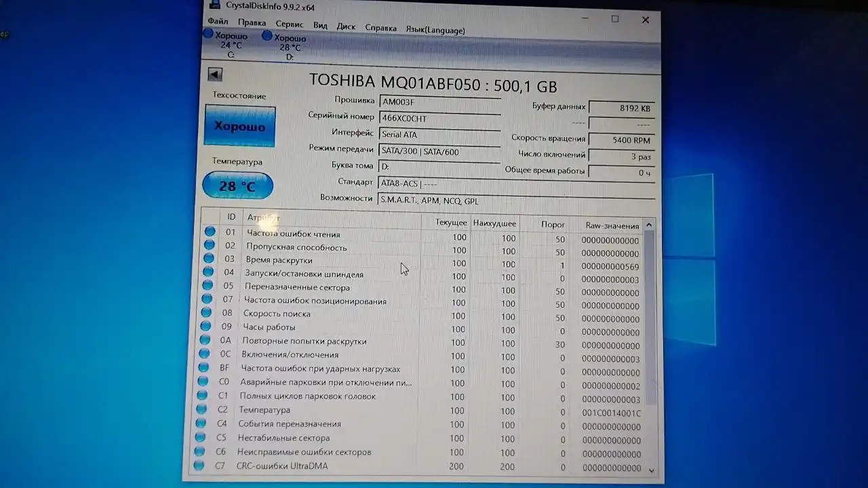Click the Raw-значения column header
Image resolution: width=868 pixels, height=488 pixels.
pos(607,226)
